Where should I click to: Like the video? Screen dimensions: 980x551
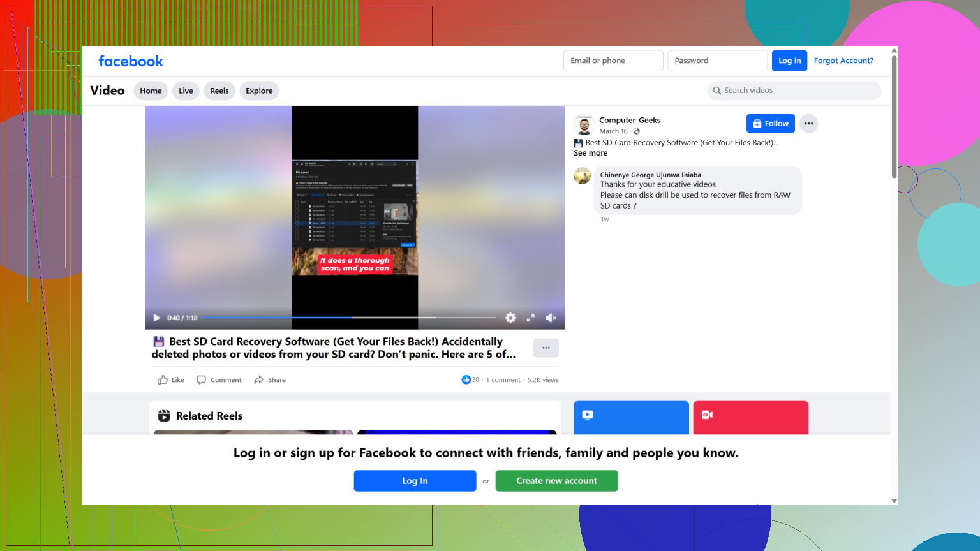tap(170, 380)
